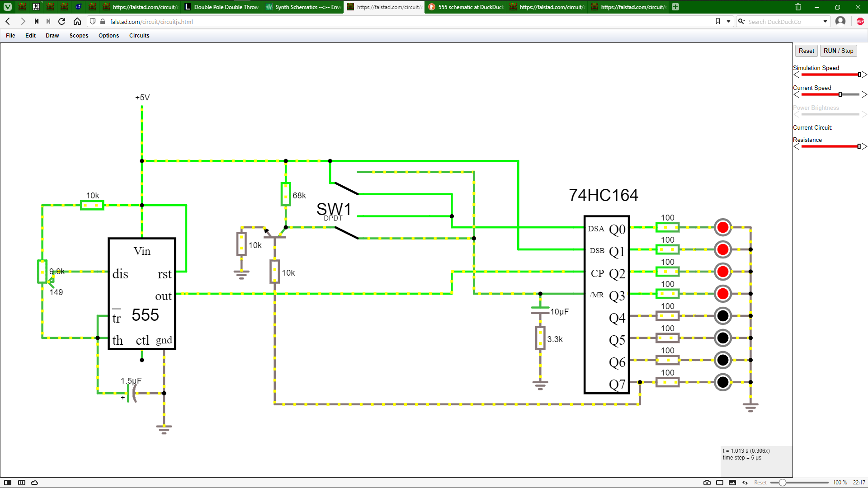The width and height of the screenshot is (868, 488).
Task: Expand the bookmark dropdown arrow
Action: point(728,21)
